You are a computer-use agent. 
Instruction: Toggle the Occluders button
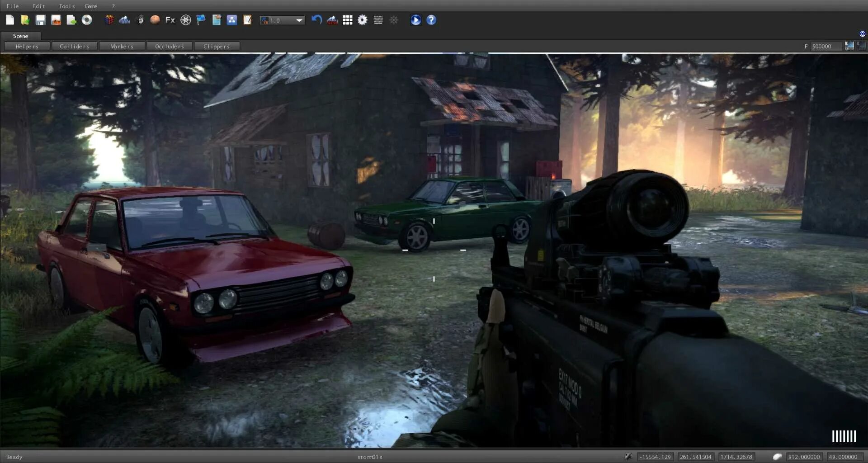click(170, 46)
